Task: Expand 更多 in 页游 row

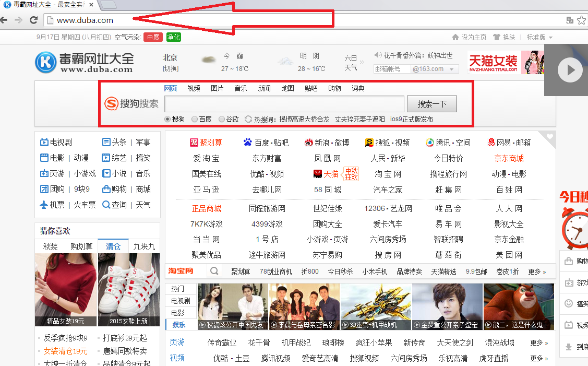Action: (539, 343)
